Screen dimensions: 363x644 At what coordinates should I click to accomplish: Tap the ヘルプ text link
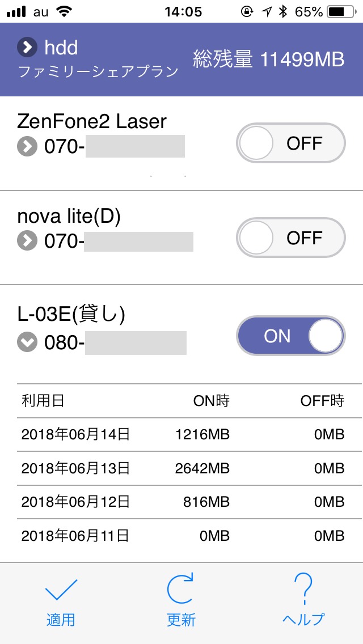[303, 619]
